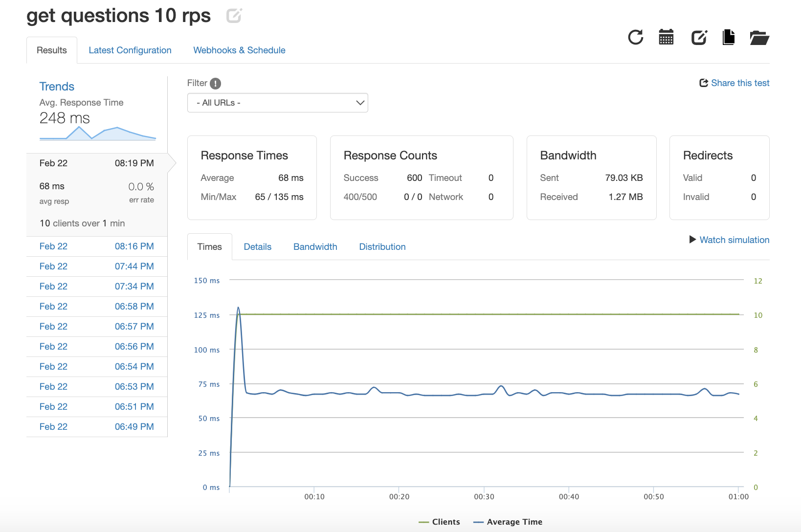This screenshot has height=532, width=801.
Task: Click the Share this test link
Action: pyautogui.click(x=740, y=83)
